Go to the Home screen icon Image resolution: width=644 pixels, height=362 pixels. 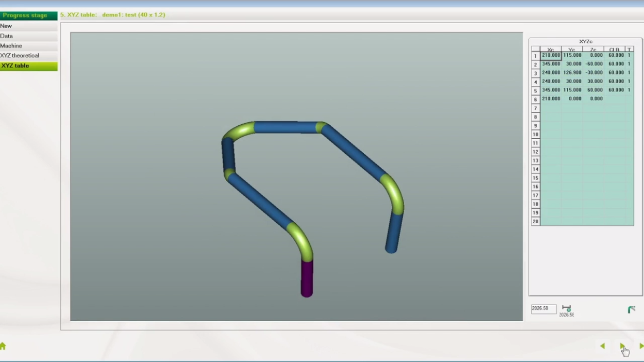click(x=3, y=346)
